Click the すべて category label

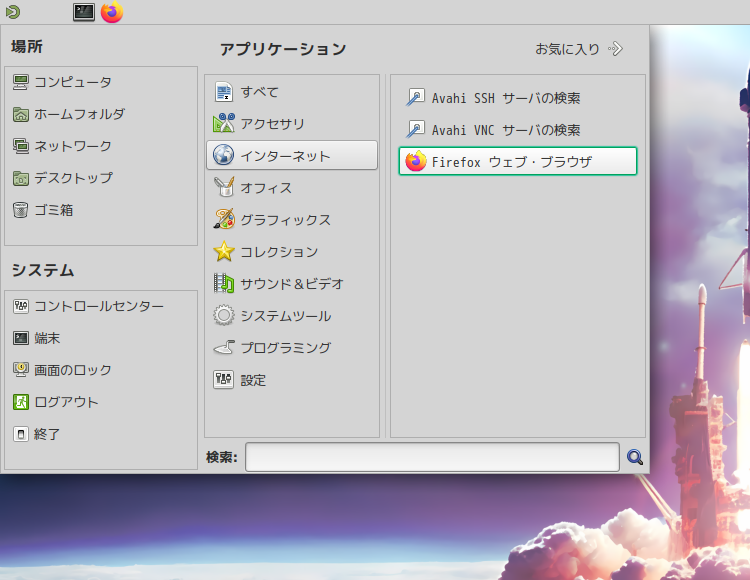(259, 92)
